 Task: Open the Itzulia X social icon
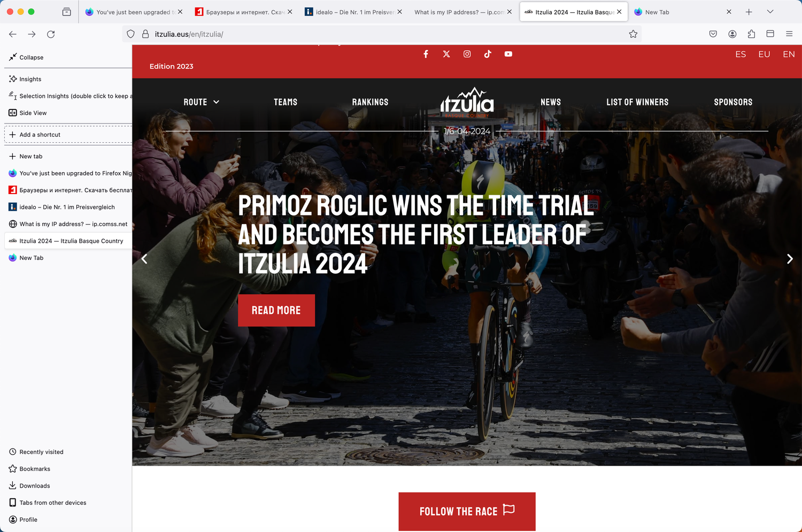click(446, 54)
